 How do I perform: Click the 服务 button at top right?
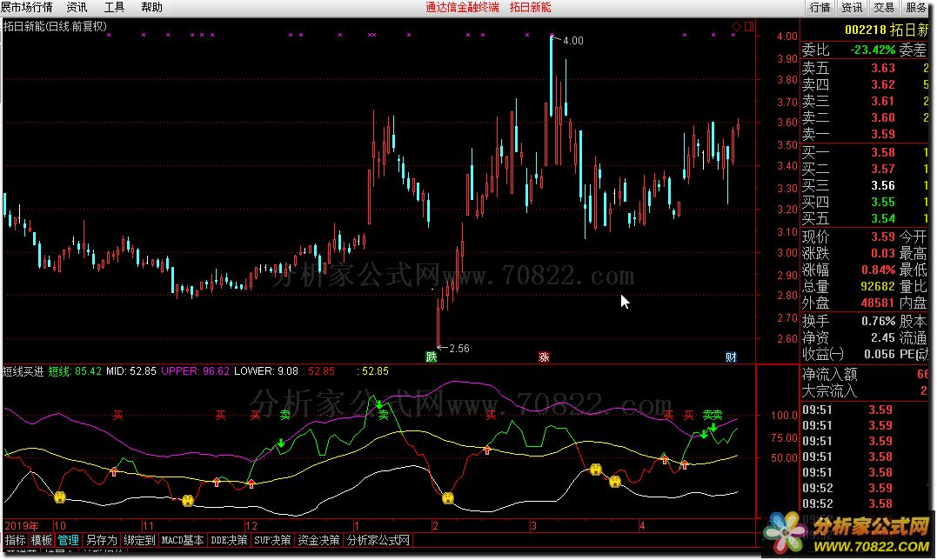(x=916, y=7)
